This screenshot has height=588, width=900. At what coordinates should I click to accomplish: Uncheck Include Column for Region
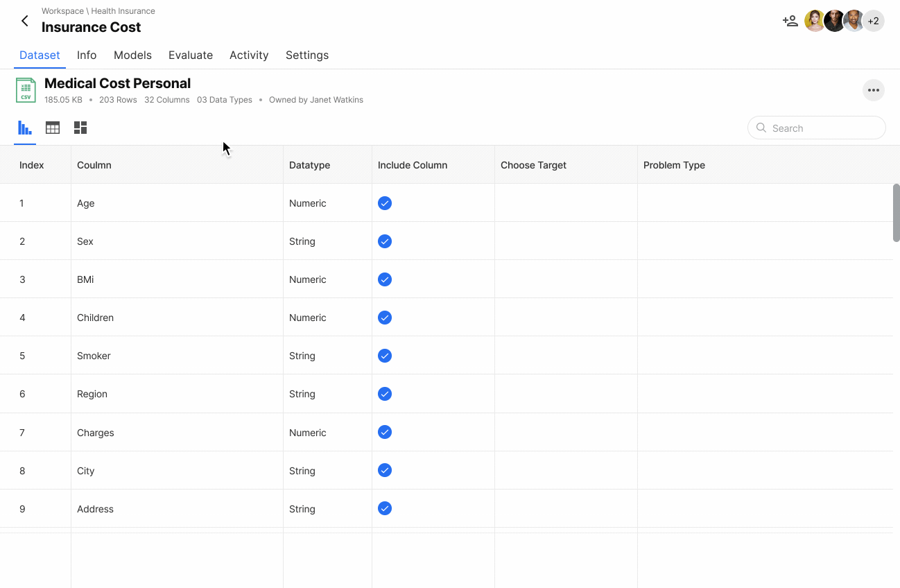385,394
